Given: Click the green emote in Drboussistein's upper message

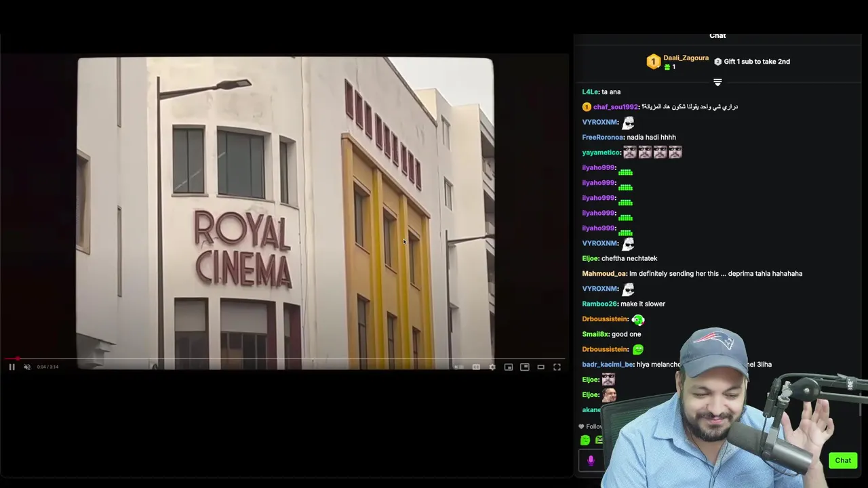Looking at the screenshot, I should tap(638, 319).
